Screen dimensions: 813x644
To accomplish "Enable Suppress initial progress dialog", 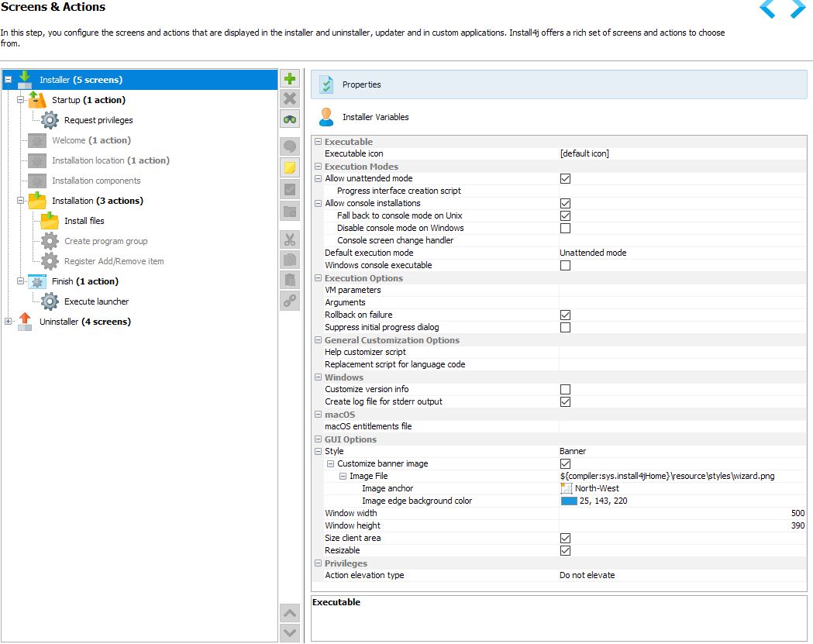I will pyautogui.click(x=565, y=327).
